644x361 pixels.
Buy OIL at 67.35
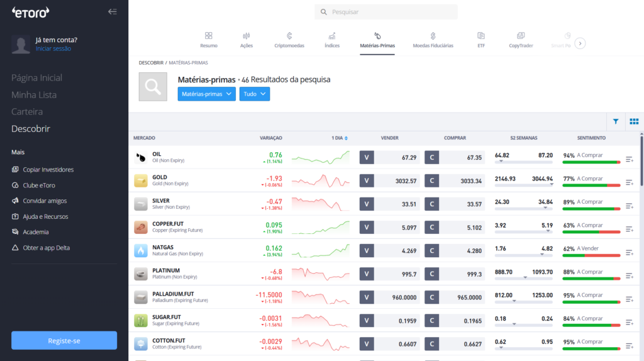pyautogui.click(x=455, y=157)
